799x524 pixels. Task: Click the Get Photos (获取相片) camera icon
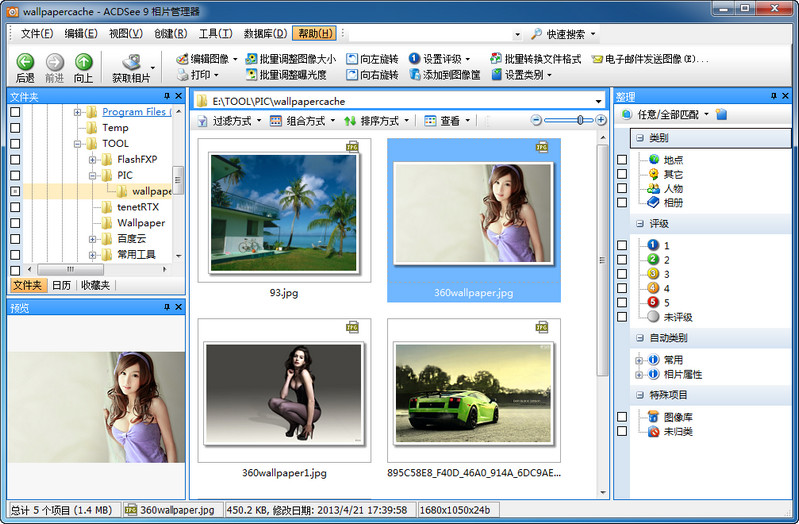(131, 62)
